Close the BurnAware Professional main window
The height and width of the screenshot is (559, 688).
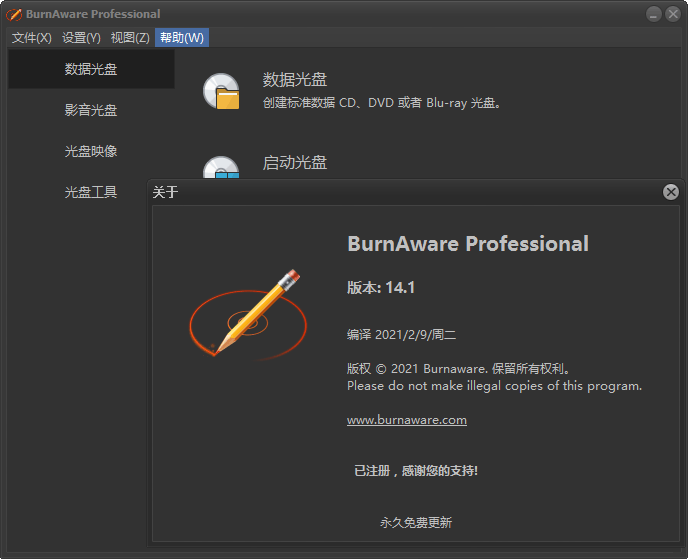click(673, 14)
